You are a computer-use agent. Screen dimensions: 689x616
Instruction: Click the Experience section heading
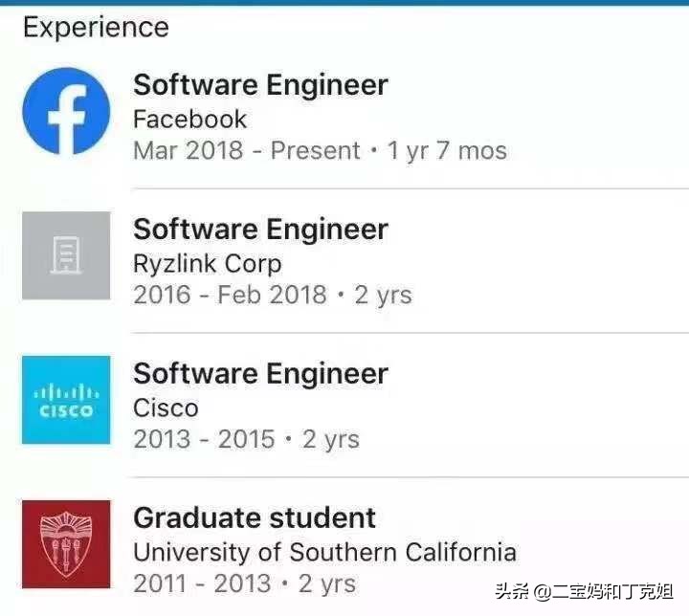tap(96, 28)
